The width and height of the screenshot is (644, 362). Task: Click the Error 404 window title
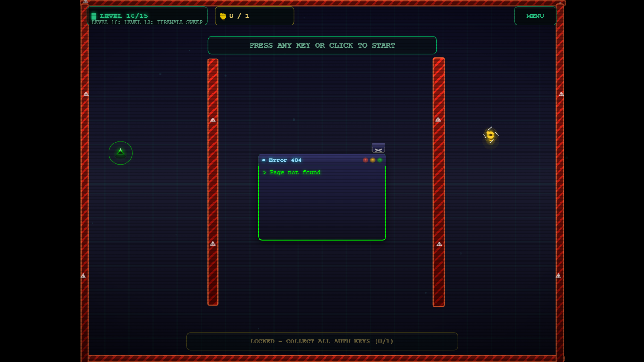(285, 160)
